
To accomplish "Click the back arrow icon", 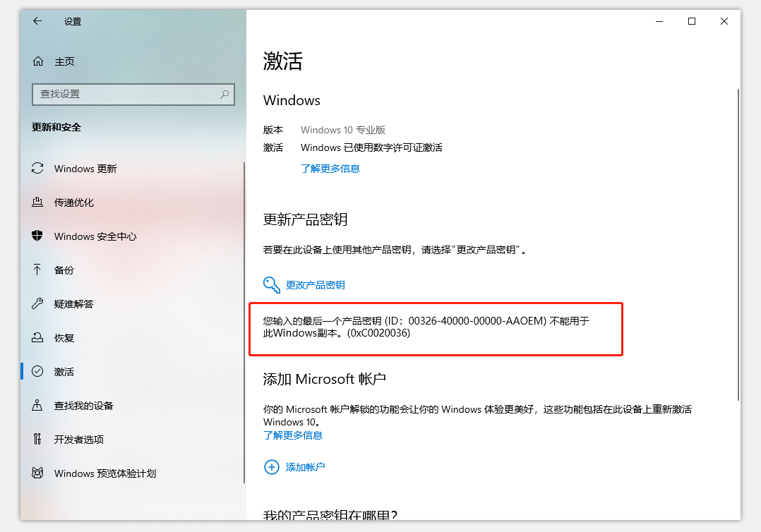I will pos(37,21).
